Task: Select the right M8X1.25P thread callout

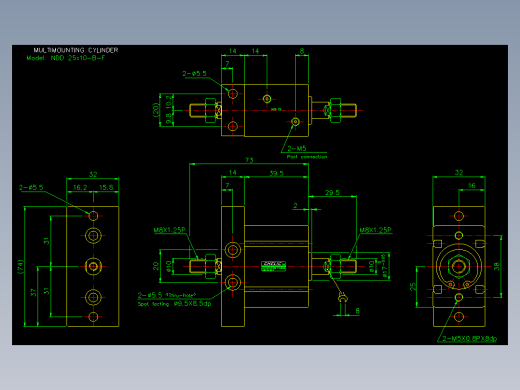Action: pos(375,230)
